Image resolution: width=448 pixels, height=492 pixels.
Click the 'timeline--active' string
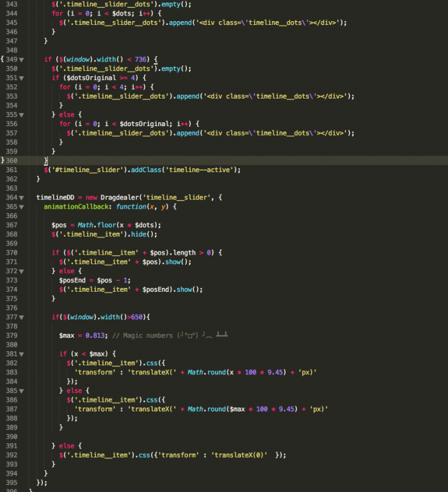tap(200, 170)
